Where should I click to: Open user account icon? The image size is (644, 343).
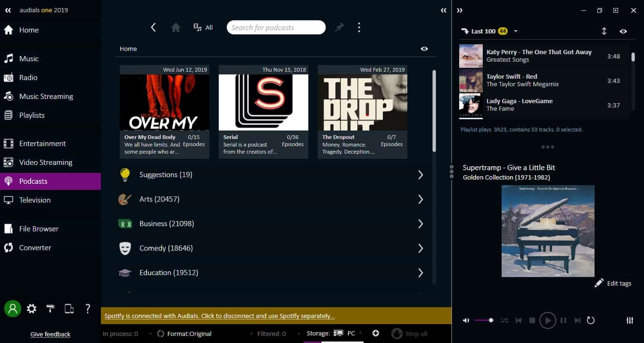[x=13, y=309]
